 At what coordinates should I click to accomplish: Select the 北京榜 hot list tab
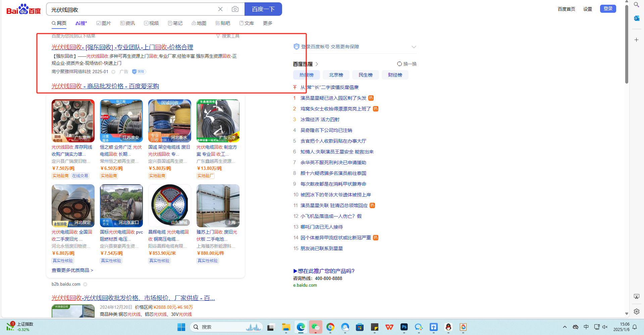click(x=336, y=75)
